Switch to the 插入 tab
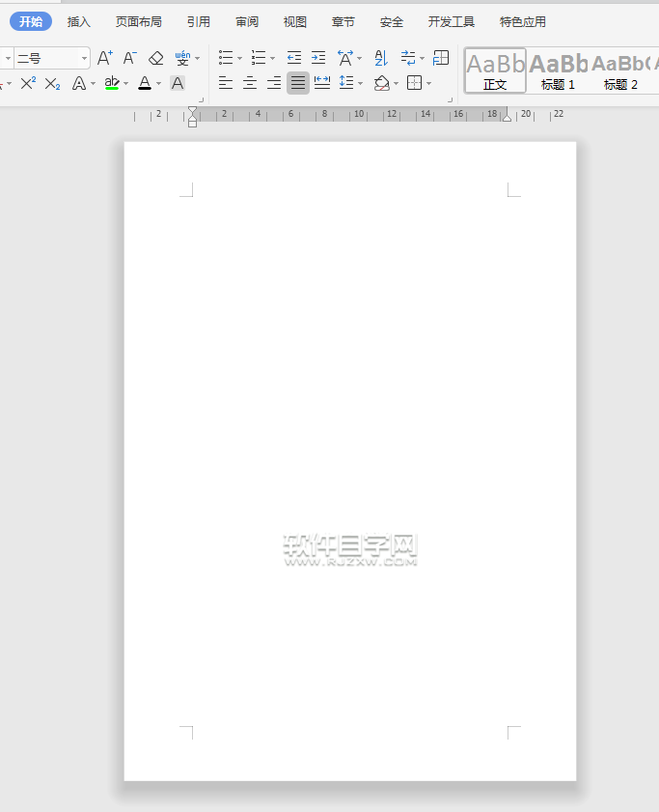 click(79, 21)
